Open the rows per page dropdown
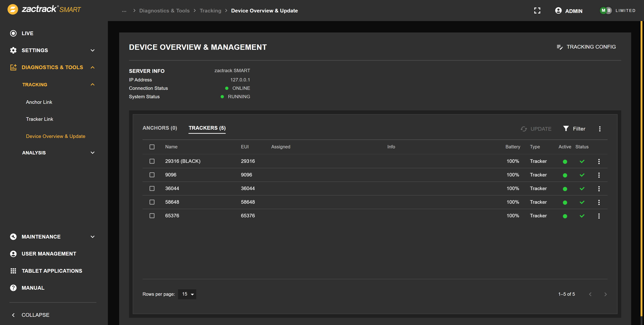The image size is (644, 325). [187, 294]
